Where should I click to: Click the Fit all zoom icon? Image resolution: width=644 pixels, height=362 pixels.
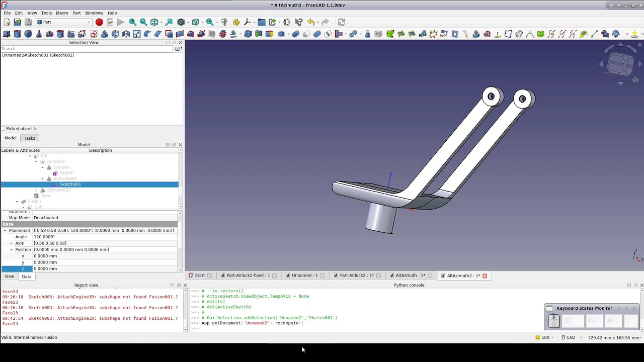pos(132,22)
